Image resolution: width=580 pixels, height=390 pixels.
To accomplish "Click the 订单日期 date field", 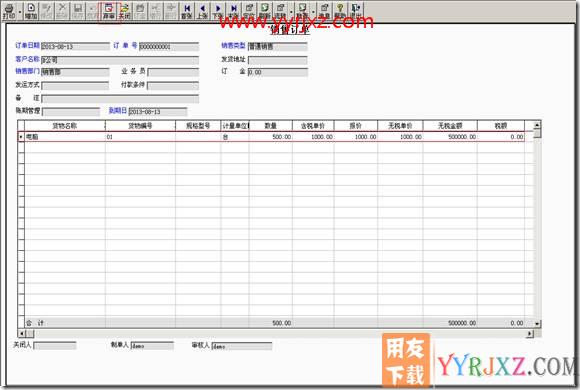I will point(75,46).
